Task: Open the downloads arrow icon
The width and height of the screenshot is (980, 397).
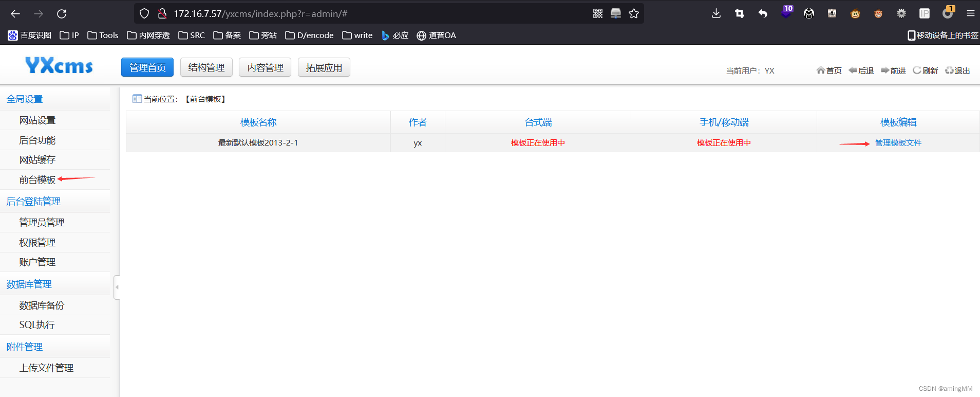Action: pyautogui.click(x=716, y=14)
